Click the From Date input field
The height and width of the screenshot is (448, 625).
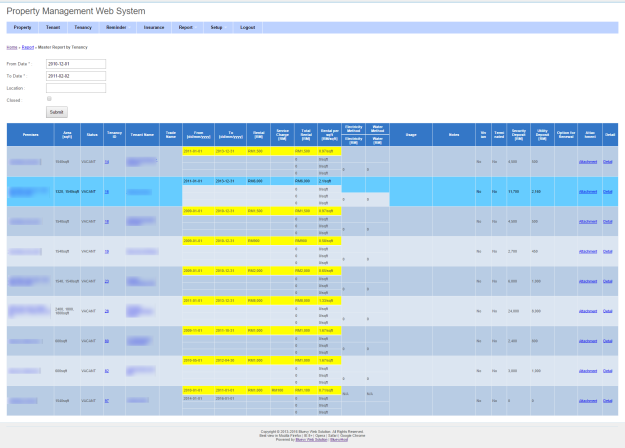[76, 64]
